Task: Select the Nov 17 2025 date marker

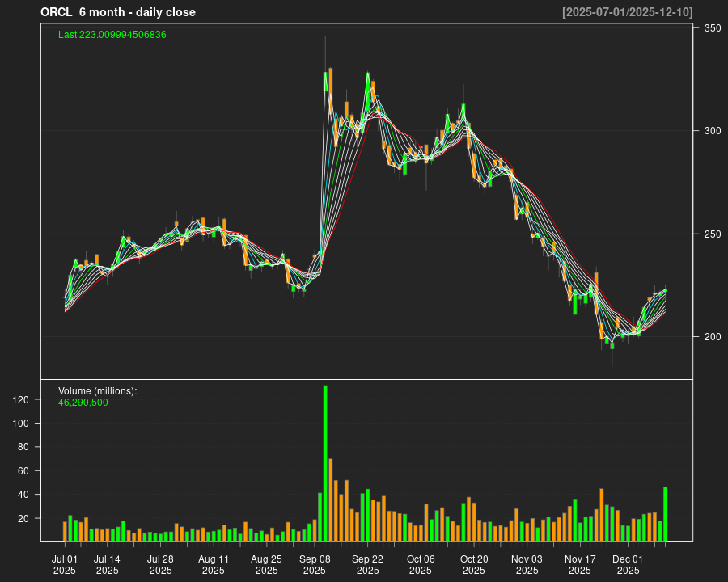Action: click(x=580, y=564)
